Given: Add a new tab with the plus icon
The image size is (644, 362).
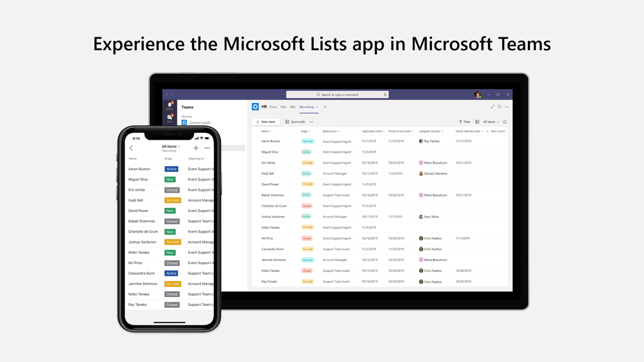Looking at the screenshot, I should pyautogui.click(x=325, y=107).
